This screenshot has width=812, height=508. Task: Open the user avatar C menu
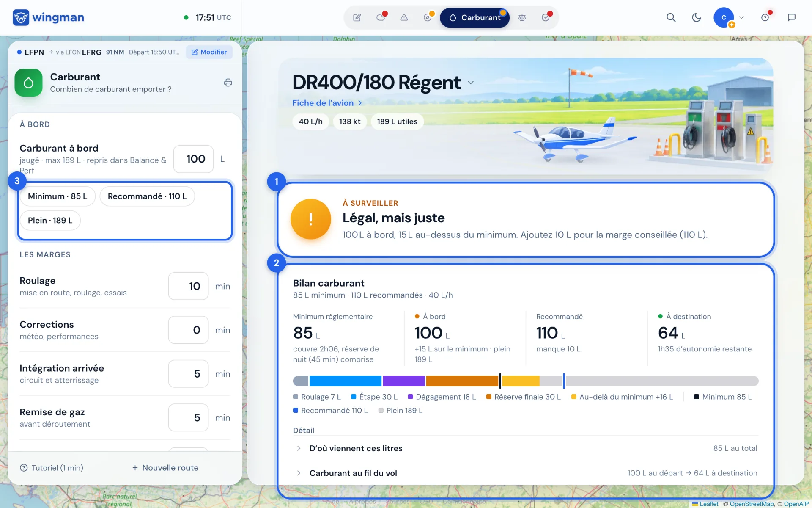pos(724,17)
